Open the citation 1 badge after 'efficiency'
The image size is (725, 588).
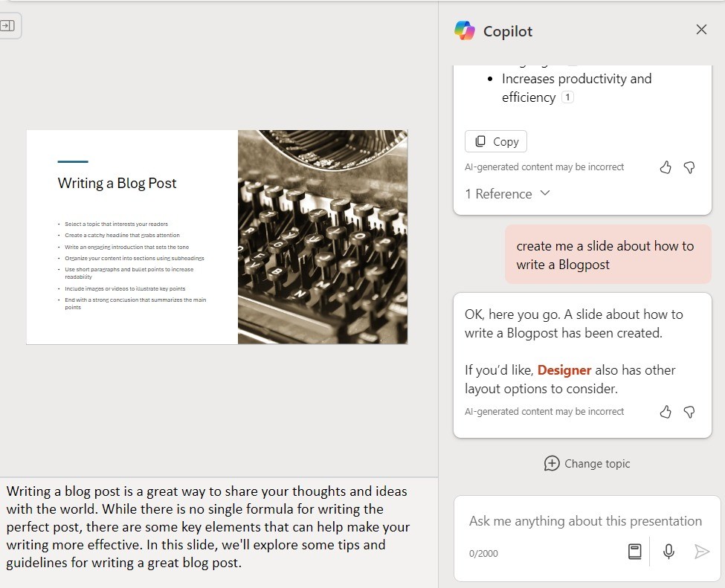pos(567,97)
